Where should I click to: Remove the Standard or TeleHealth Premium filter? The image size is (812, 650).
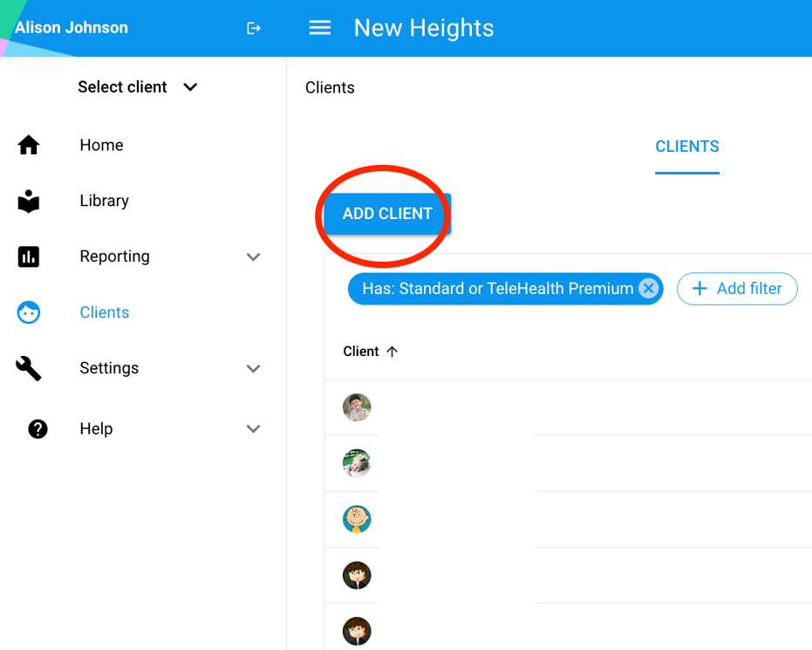click(649, 288)
